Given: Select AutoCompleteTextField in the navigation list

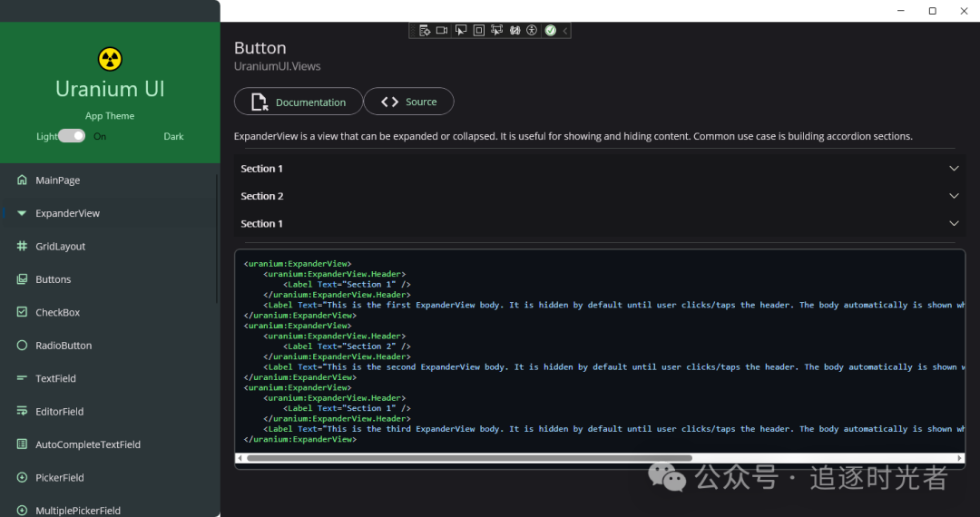Looking at the screenshot, I should click(x=88, y=445).
